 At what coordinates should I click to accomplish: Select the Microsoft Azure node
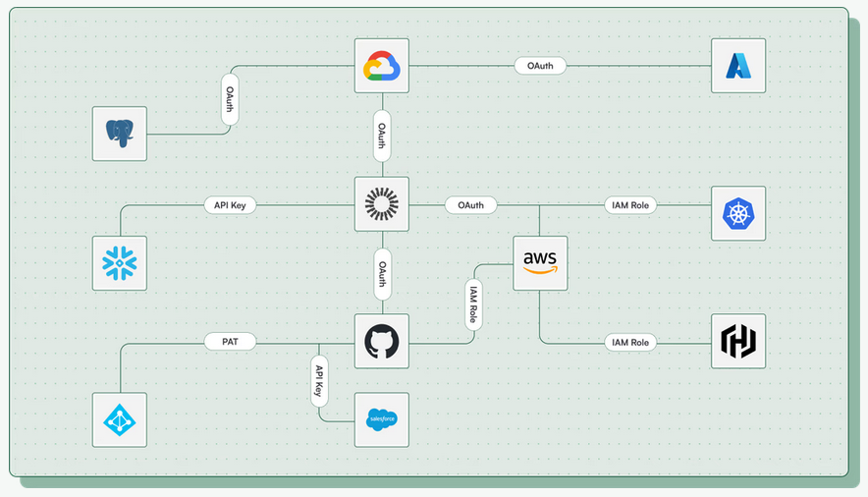point(737,66)
